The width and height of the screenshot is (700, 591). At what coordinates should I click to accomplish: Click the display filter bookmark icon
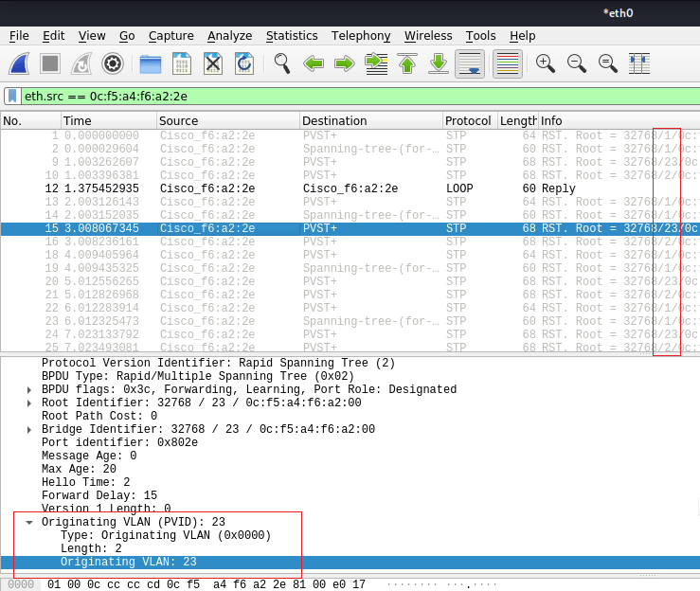[12, 96]
